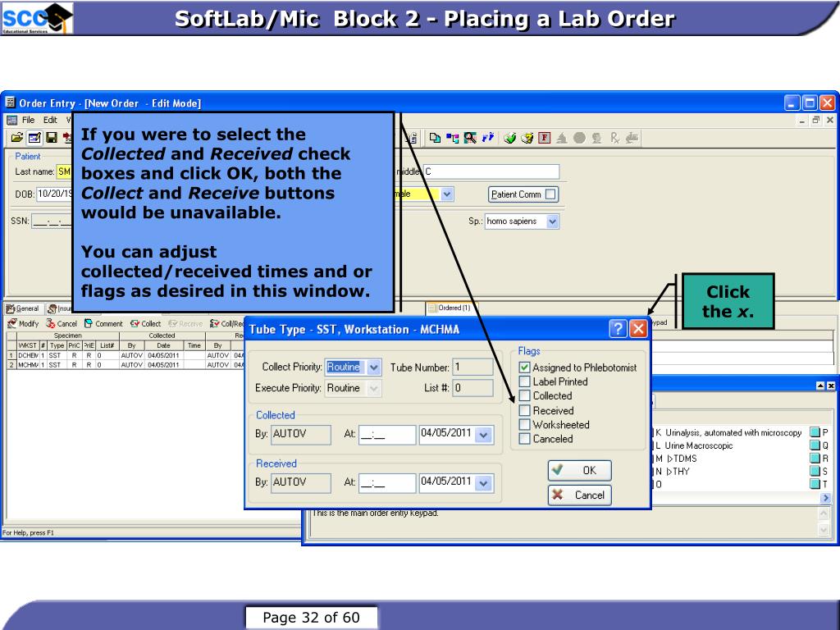Click the blue and pink hierarchy icon
840x630 pixels.
[x=453, y=138]
